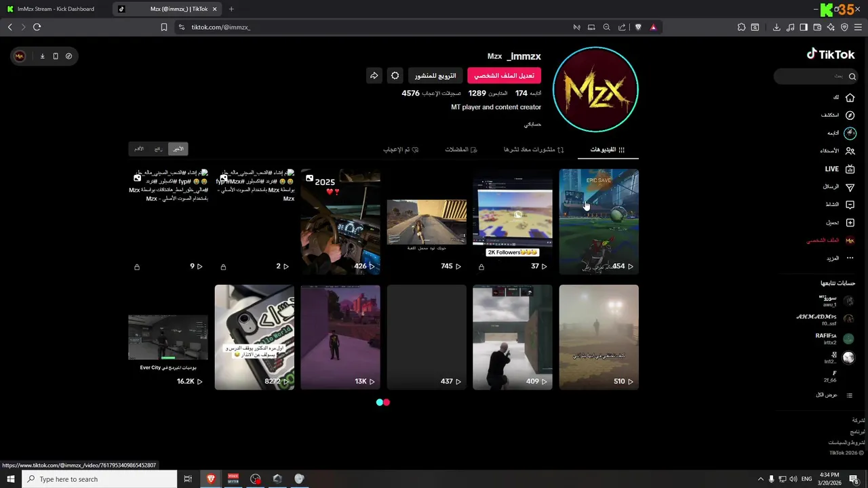Image resolution: width=868 pixels, height=488 pixels.
Task: Open the 2025 car driving video
Action: (x=340, y=222)
